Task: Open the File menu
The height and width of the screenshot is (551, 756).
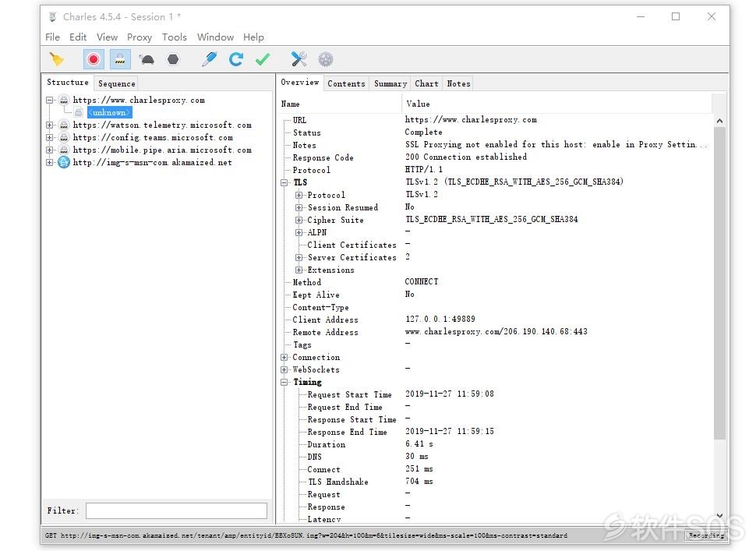Action: click(x=52, y=37)
